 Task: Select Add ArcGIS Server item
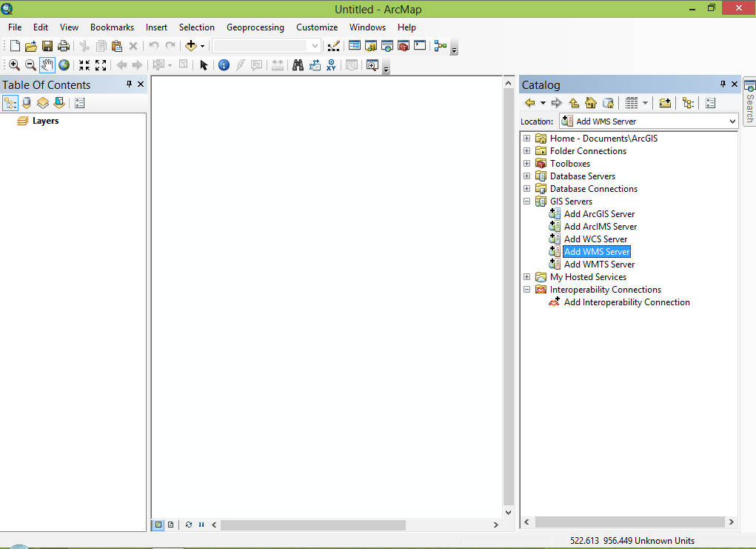pyautogui.click(x=599, y=213)
